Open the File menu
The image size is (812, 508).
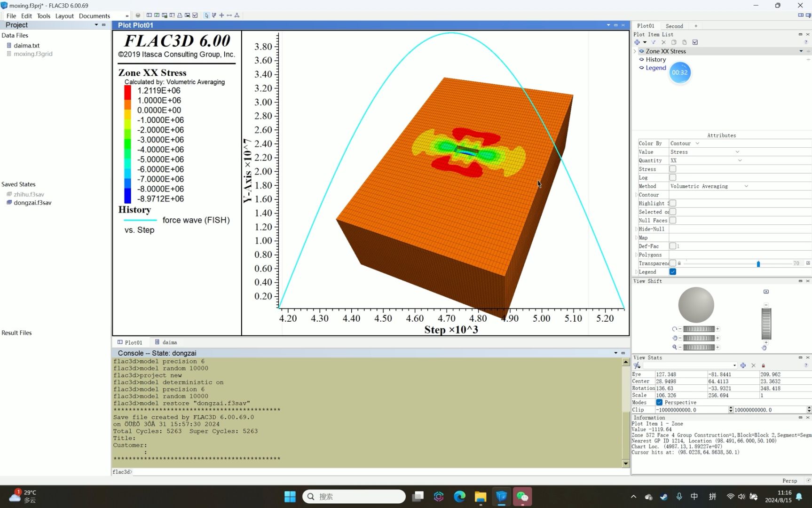(x=11, y=16)
